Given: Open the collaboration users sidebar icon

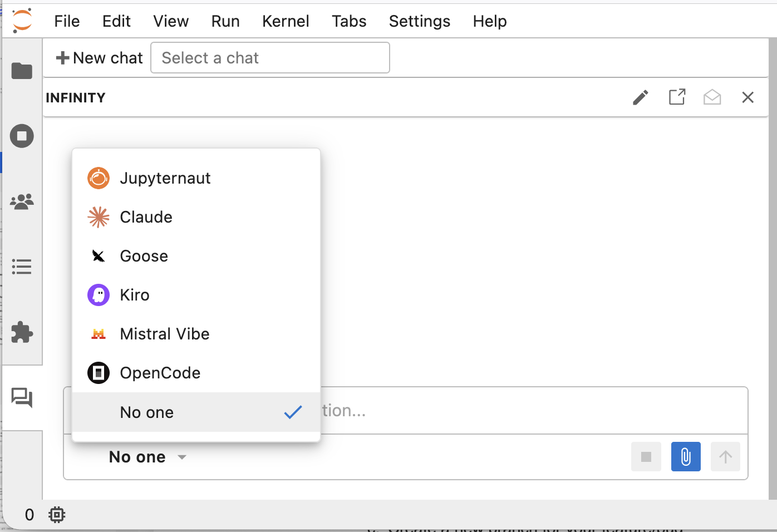Looking at the screenshot, I should point(22,201).
